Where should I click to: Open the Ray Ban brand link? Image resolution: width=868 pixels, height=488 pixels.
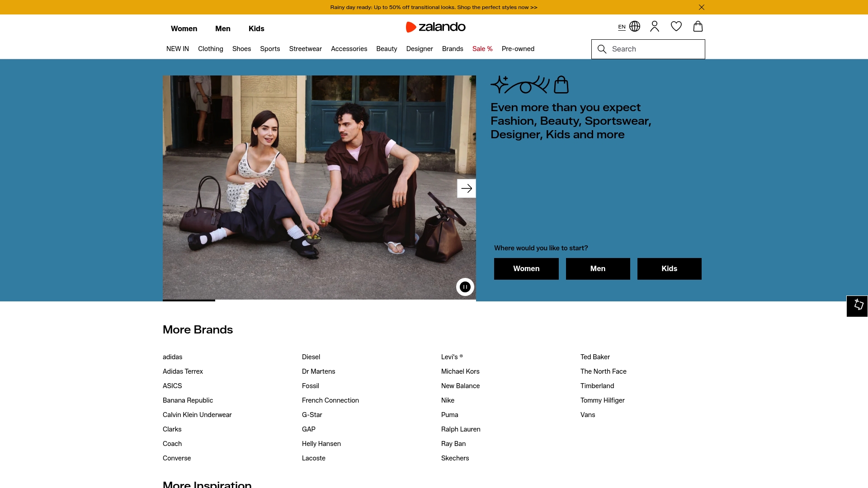(x=453, y=444)
